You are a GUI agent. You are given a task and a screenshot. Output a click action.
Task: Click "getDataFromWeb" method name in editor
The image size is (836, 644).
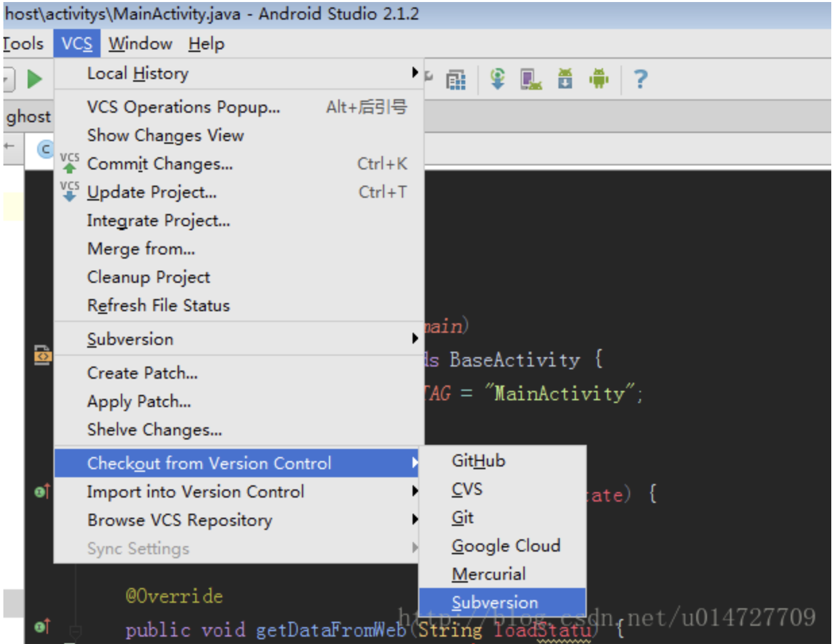pyautogui.click(x=331, y=630)
